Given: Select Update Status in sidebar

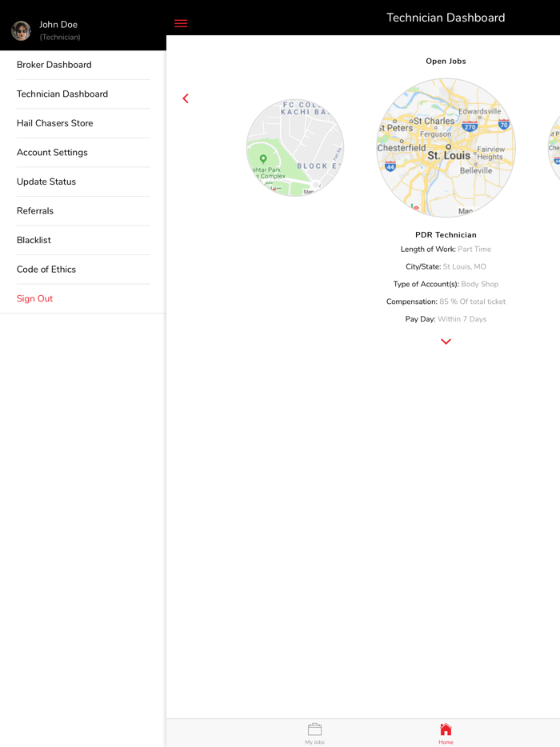Looking at the screenshot, I should tap(83, 182).
